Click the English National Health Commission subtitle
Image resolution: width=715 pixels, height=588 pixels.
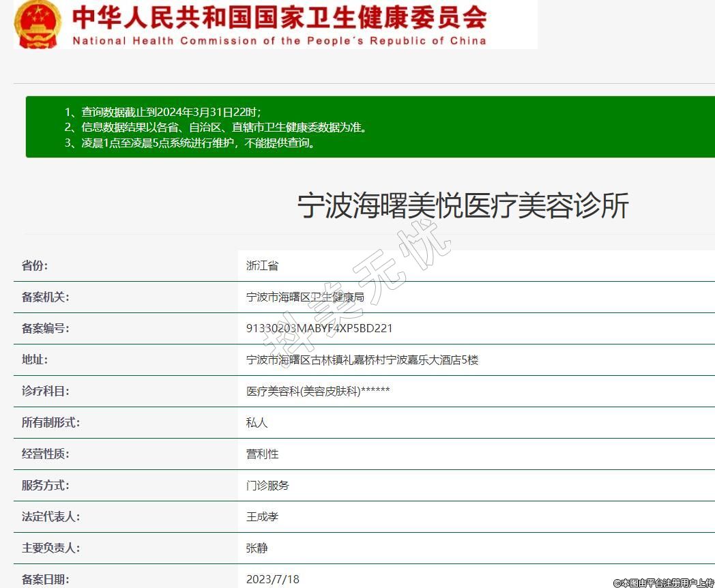[x=279, y=41]
